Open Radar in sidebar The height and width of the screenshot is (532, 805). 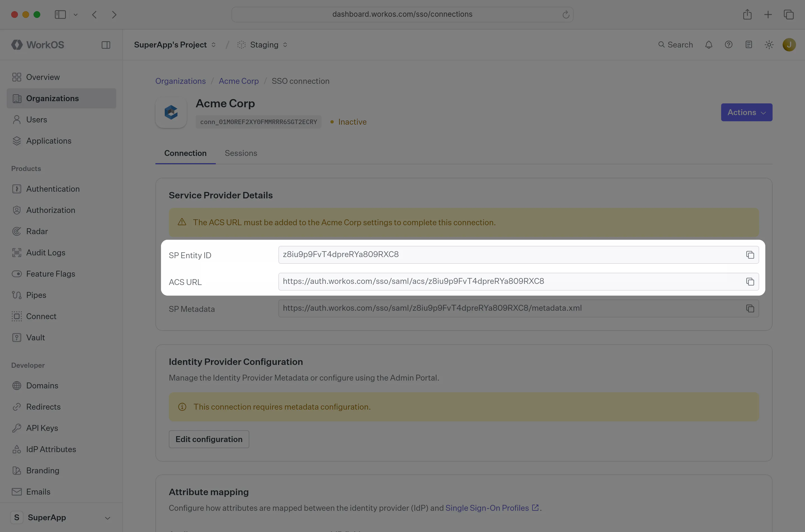coord(61,231)
